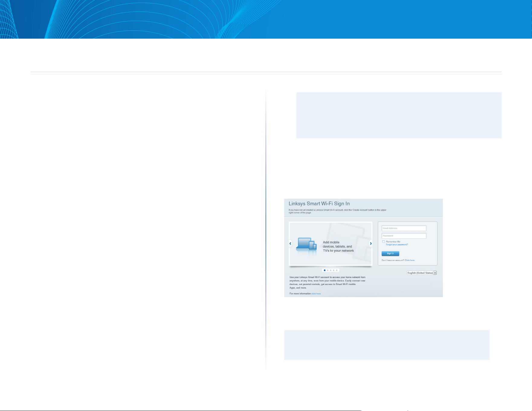The width and height of the screenshot is (532, 411).
Task: Select the fifth carousel pagination dot
Action: click(337, 270)
